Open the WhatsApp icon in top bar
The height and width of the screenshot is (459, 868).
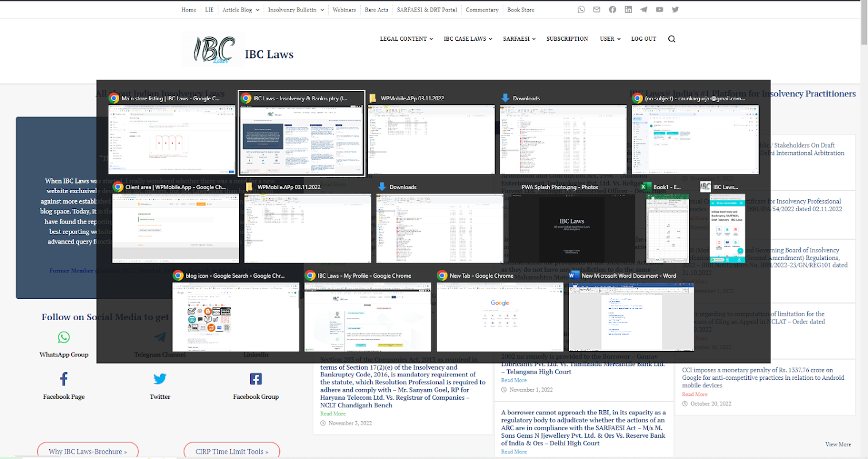581,10
